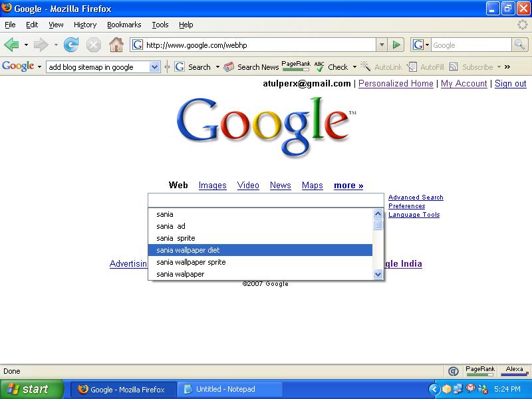The width and height of the screenshot is (532, 399).
Task: Click the Google Toolbar Search button
Action: (193, 67)
